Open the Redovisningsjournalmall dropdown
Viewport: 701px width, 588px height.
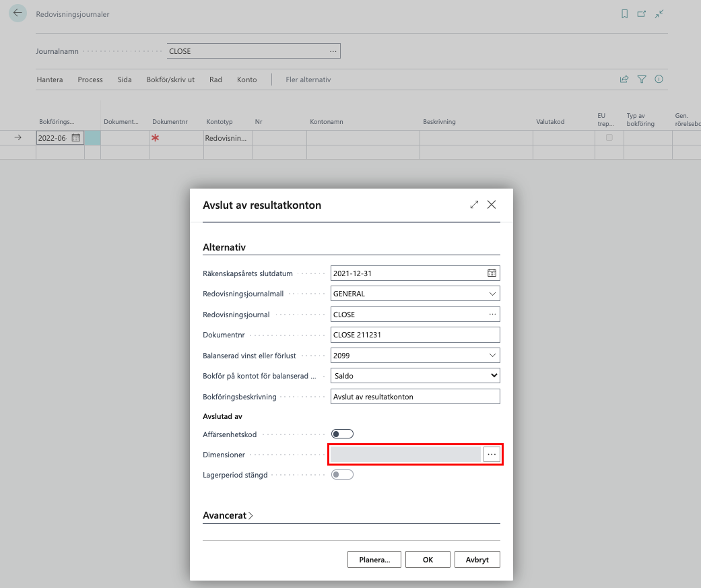point(492,294)
